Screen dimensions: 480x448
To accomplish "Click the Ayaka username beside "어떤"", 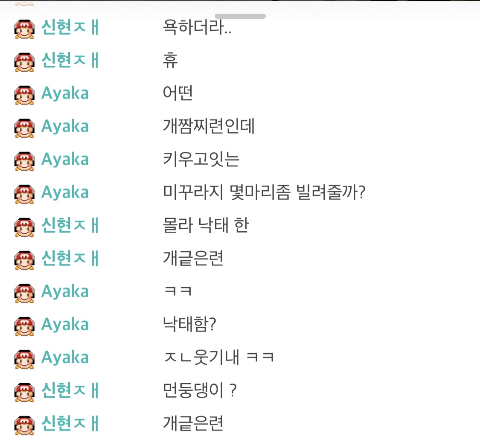I will click(x=65, y=94).
